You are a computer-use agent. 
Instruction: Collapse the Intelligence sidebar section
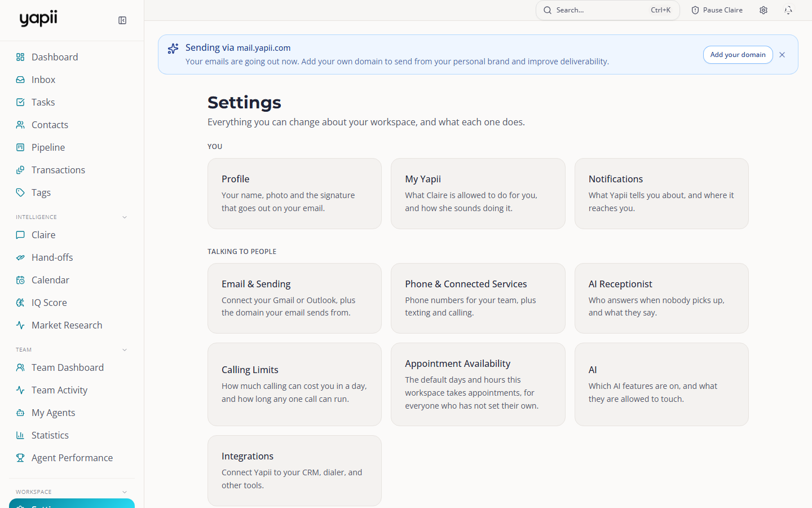[x=125, y=217]
